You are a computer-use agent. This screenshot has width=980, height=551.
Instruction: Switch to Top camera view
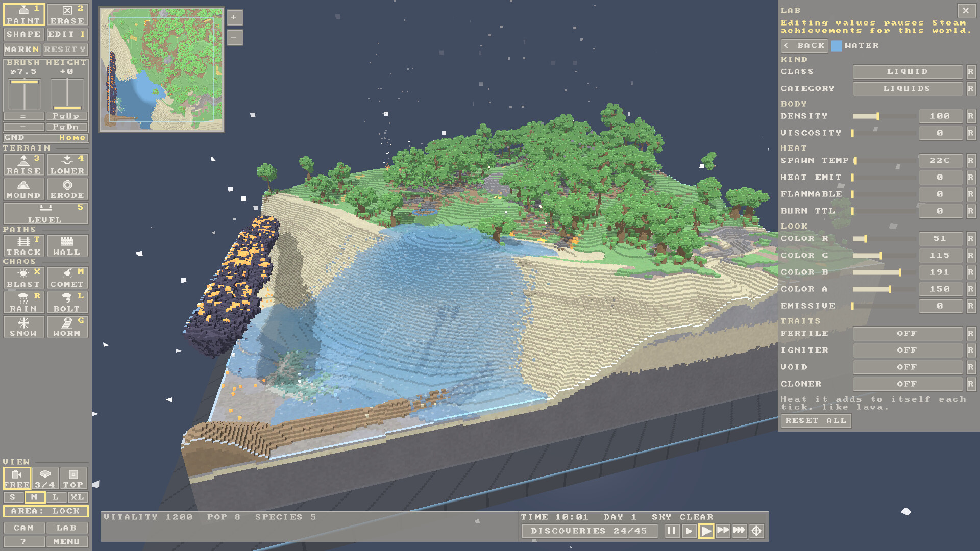[x=73, y=479]
